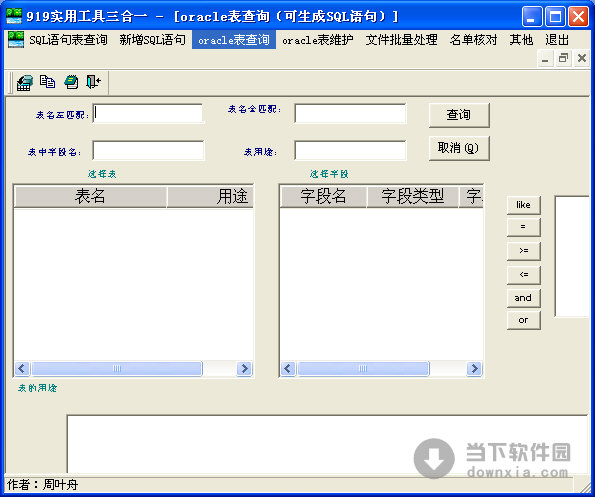
Task: Click the 用途 column header
Action: click(x=210, y=197)
